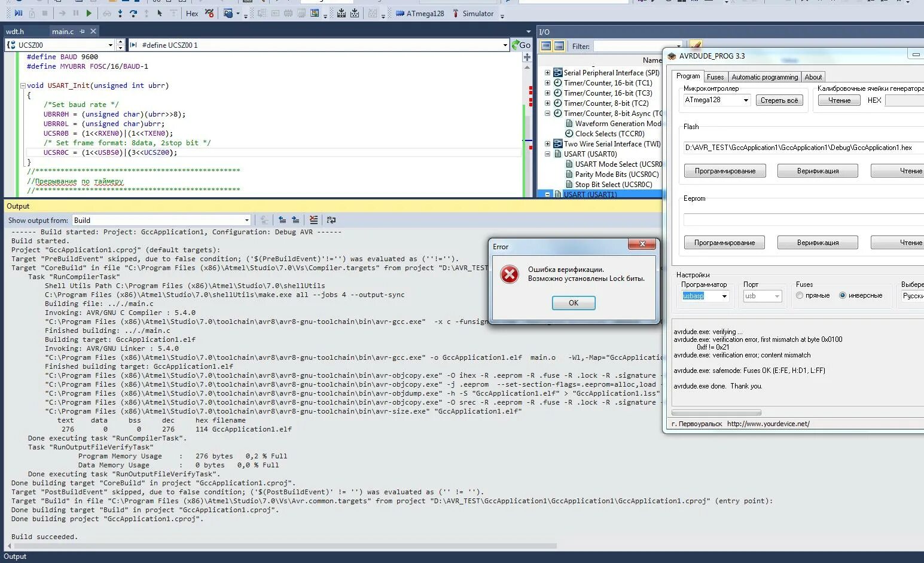Click the green Continue play icon

89,13
